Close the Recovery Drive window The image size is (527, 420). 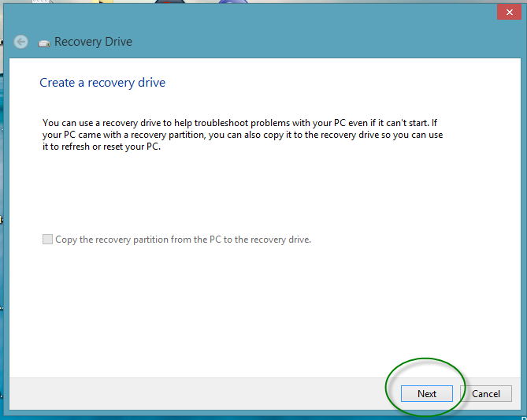509,13
